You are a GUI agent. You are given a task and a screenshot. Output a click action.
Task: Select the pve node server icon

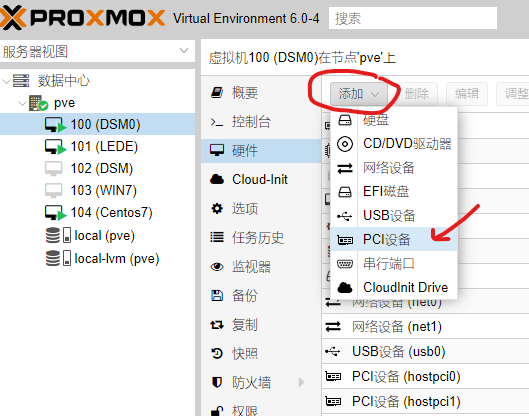coord(38,103)
